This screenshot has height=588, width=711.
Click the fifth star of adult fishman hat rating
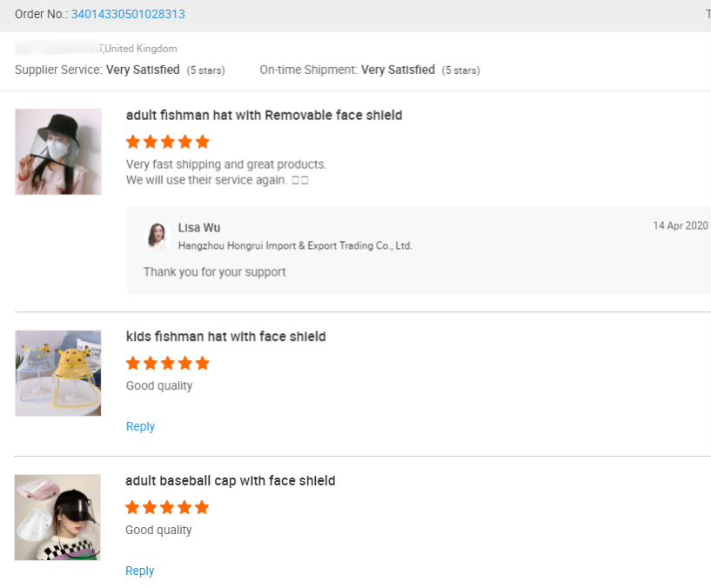(203, 142)
